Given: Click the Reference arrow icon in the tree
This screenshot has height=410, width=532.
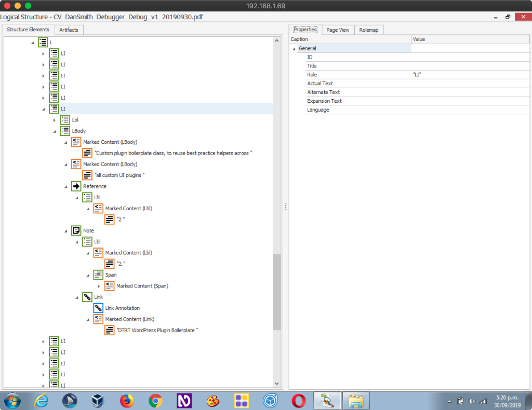Looking at the screenshot, I should [x=76, y=186].
